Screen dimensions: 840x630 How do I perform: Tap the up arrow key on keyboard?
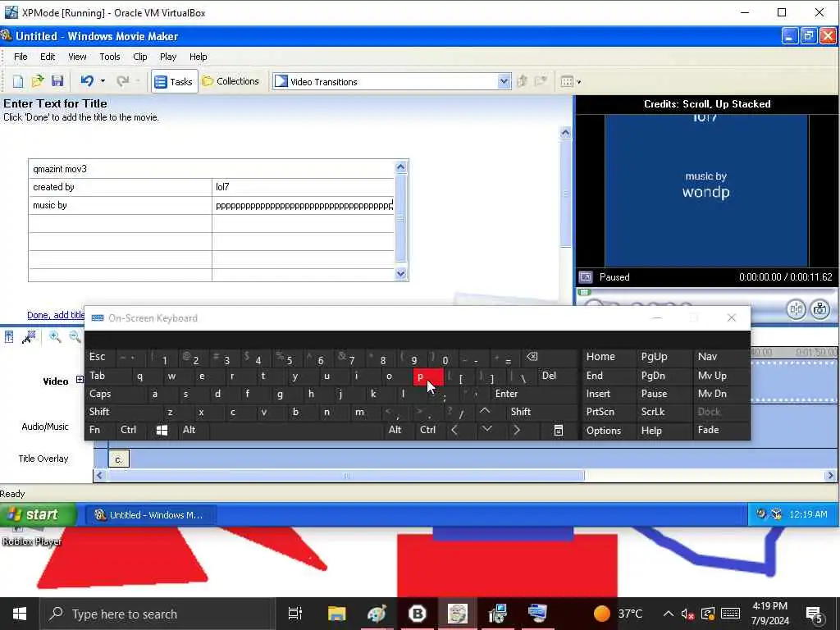[485, 412]
